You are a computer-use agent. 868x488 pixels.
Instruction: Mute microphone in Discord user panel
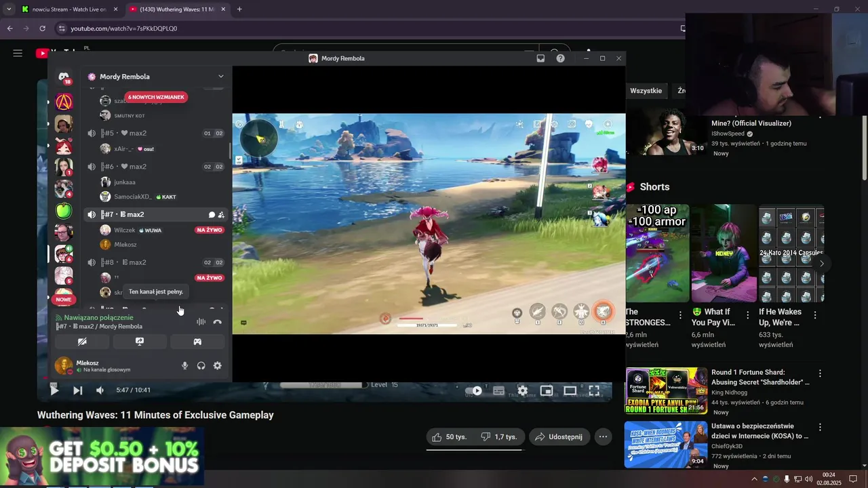184,365
